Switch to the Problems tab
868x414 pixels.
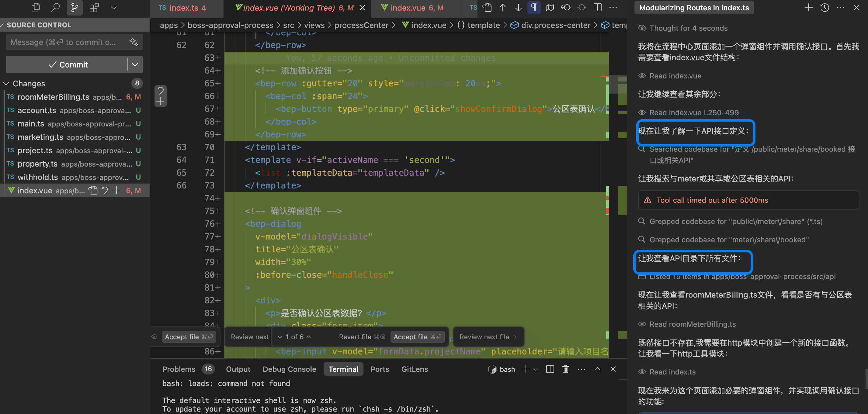click(x=179, y=369)
